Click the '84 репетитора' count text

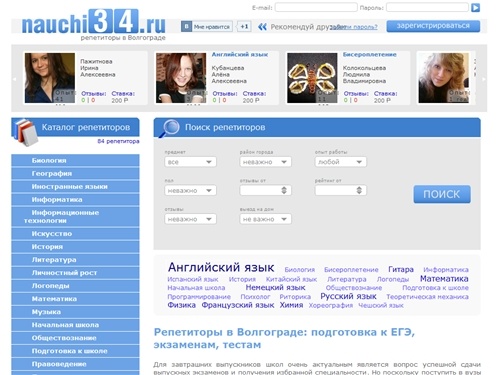[x=118, y=141]
